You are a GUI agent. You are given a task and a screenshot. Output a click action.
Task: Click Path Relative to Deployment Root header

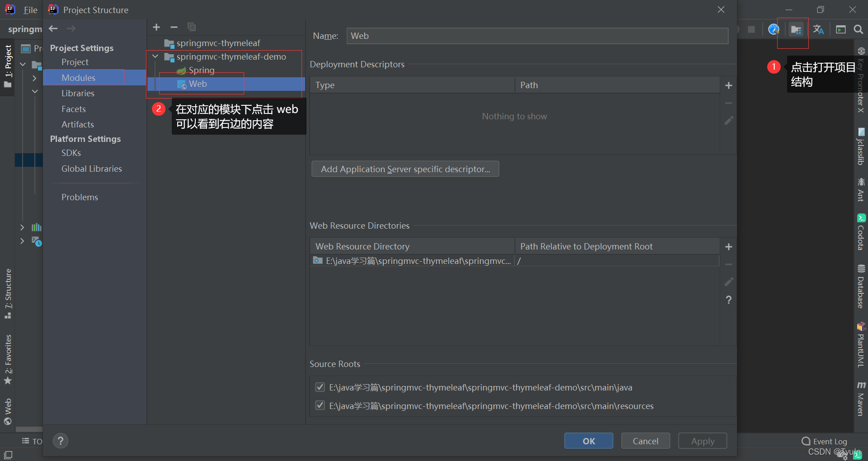pos(617,246)
